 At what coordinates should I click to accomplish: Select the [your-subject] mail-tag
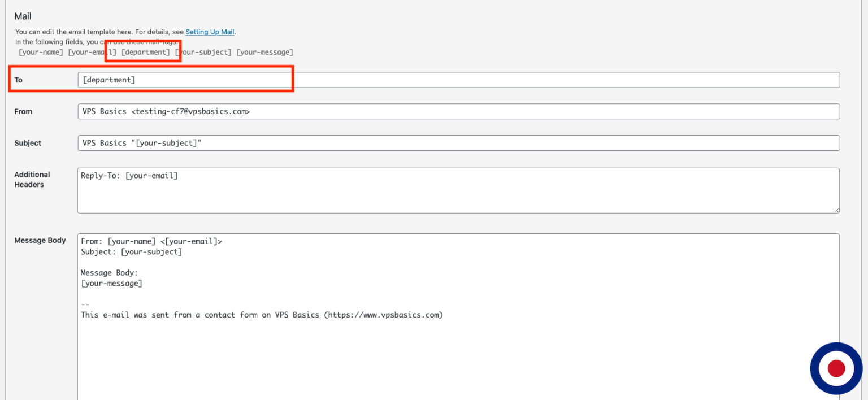pos(203,51)
